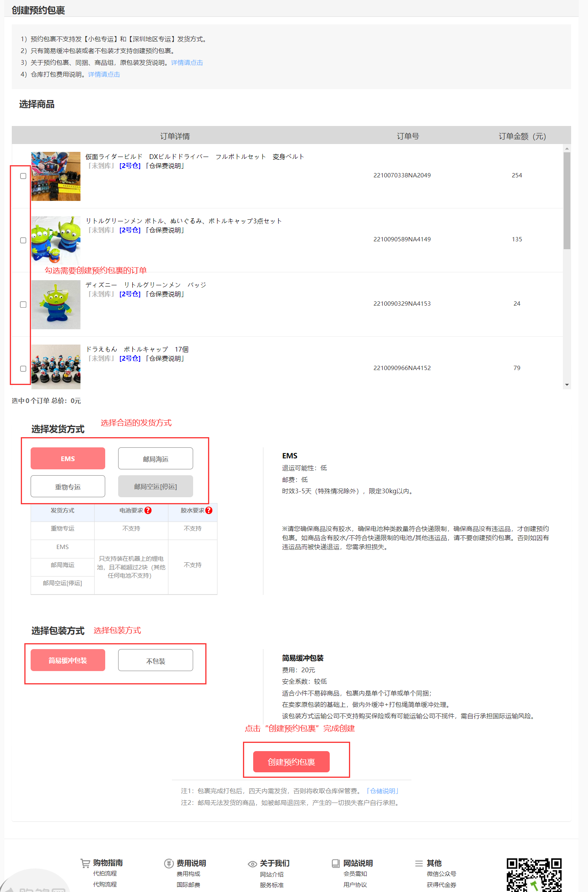Image resolution: width=588 pixels, height=892 pixels.
Task: Click the QR code image
Action: pyautogui.click(x=534, y=875)
